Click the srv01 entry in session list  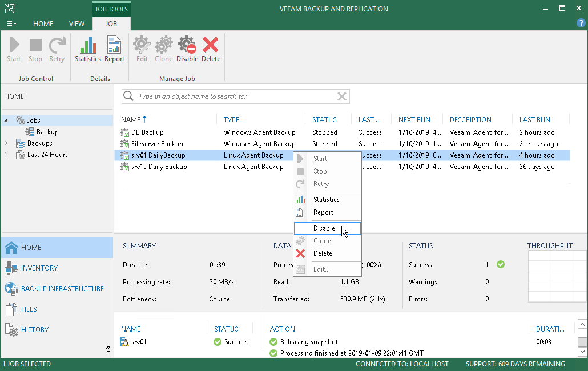point(139,342)
